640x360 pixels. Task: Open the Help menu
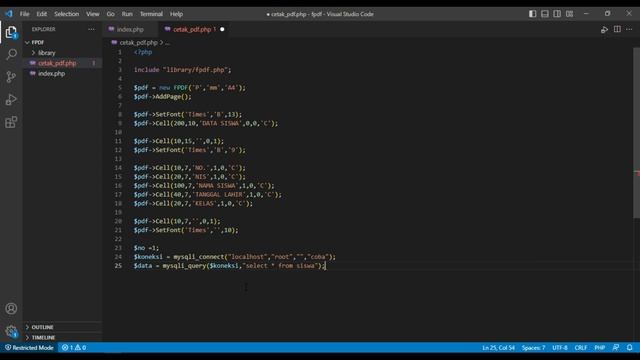tap(176, 14)
